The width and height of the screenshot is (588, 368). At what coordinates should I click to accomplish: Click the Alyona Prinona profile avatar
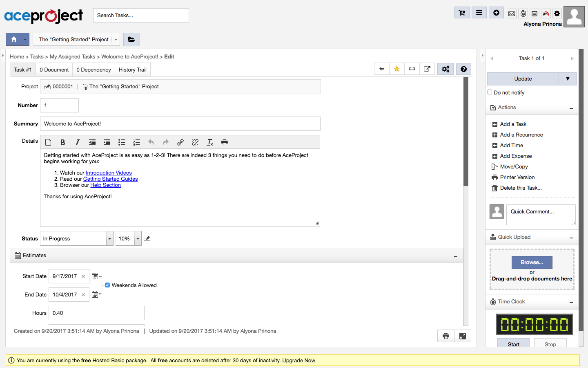574,17
